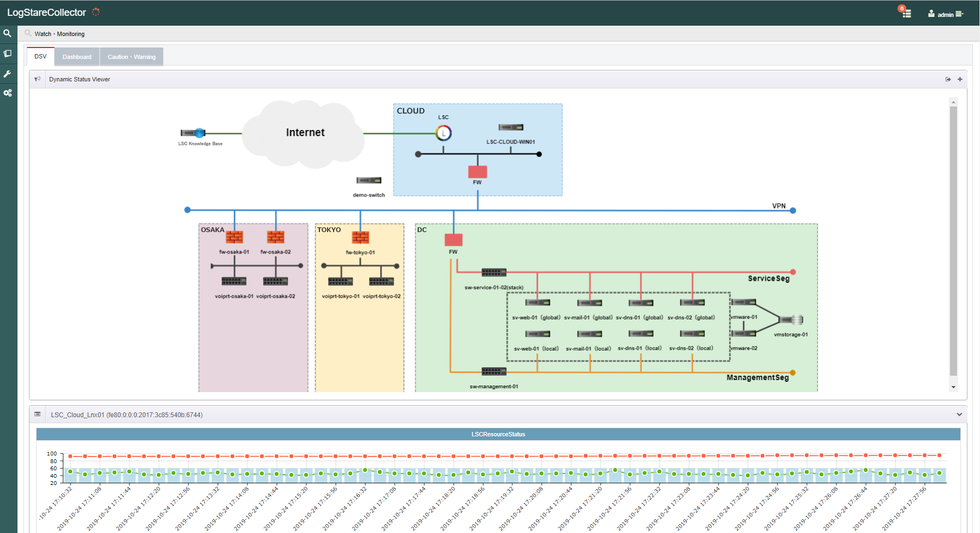
Task: Click the LSC clock node in CLOUD
Action: [x=443, y=133]
